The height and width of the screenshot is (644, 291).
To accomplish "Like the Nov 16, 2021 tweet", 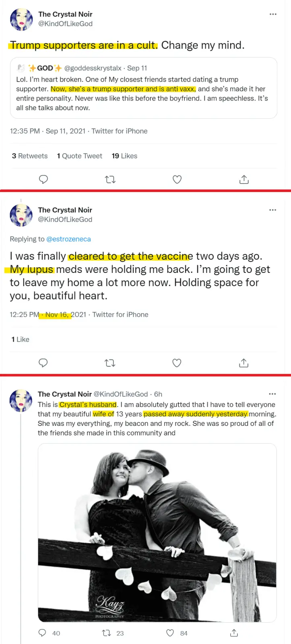I will click(177, 363).
